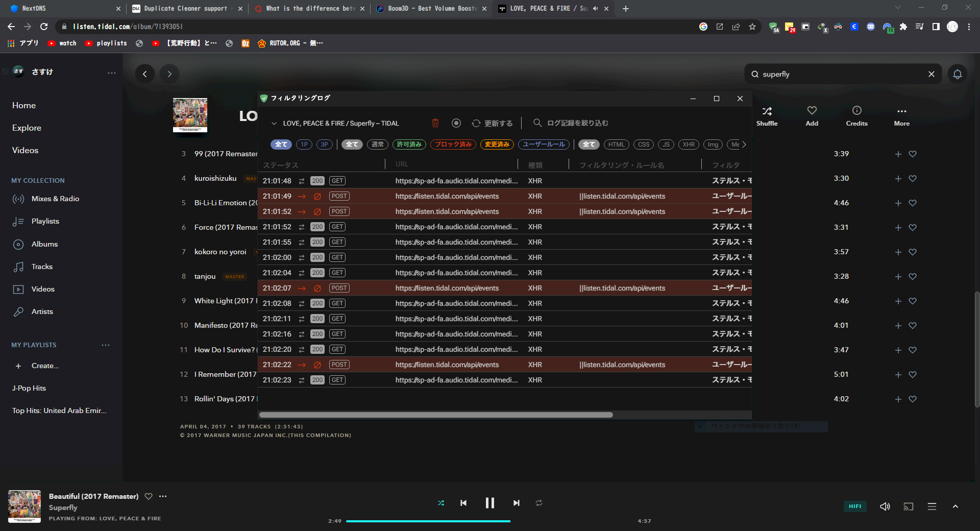Toggle the HTML type filter chip
This screenshot has width=980, height=531.
[x=617, y=144]
